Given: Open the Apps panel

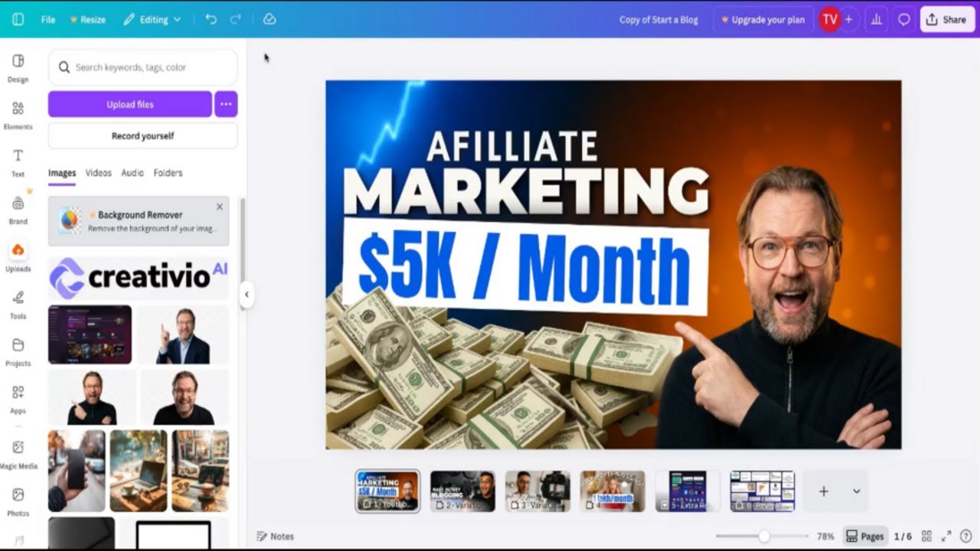Looking at the screenshot, I should (x=18, y=399).
